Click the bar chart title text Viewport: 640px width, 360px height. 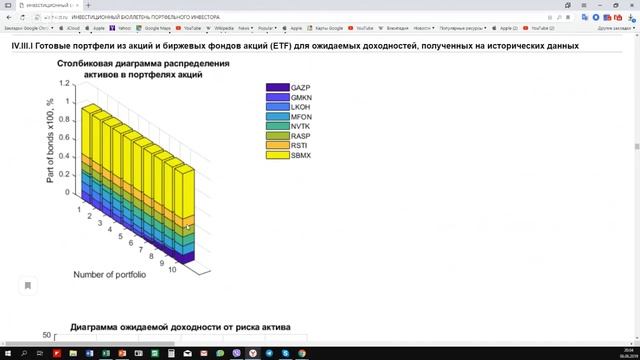click(143, 69)
